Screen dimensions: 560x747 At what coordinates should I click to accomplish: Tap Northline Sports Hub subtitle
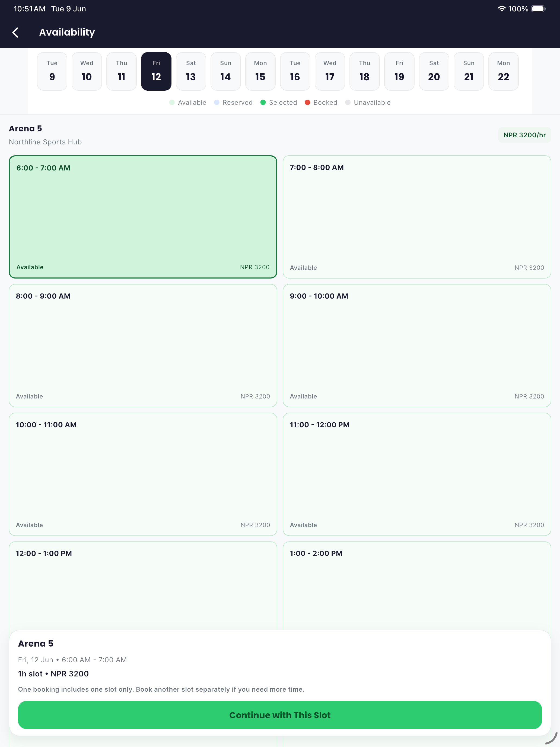click(45, 142)
